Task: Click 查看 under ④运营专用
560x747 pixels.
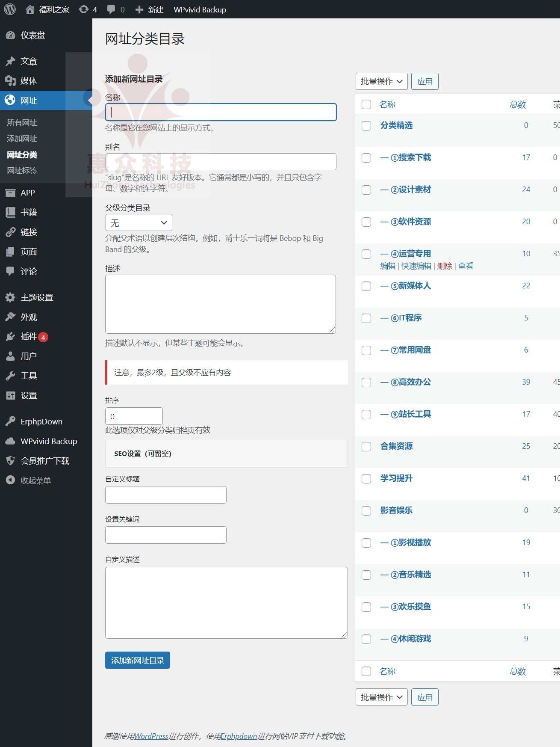Action: [466, 266]
